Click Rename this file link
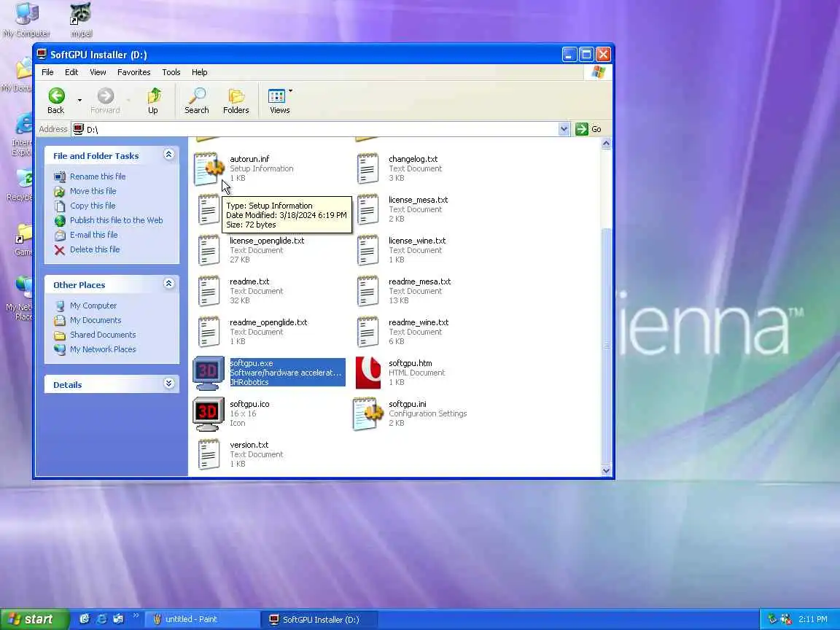 click(x=98, y=176)
